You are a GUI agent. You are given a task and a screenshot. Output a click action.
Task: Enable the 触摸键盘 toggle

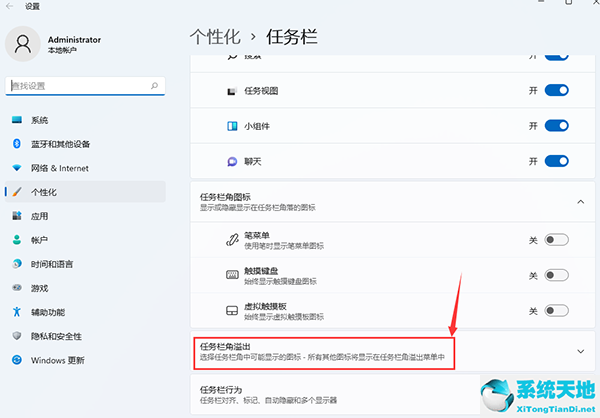[x=556, y=275]
